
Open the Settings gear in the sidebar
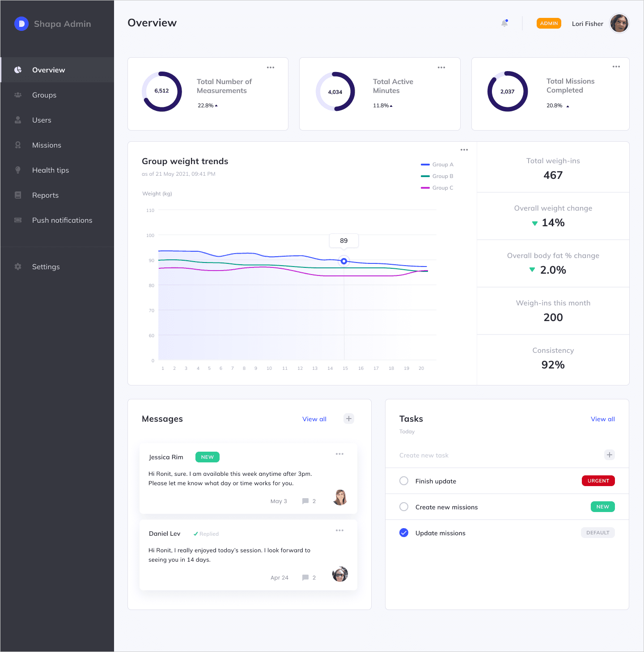pos(17,267)
